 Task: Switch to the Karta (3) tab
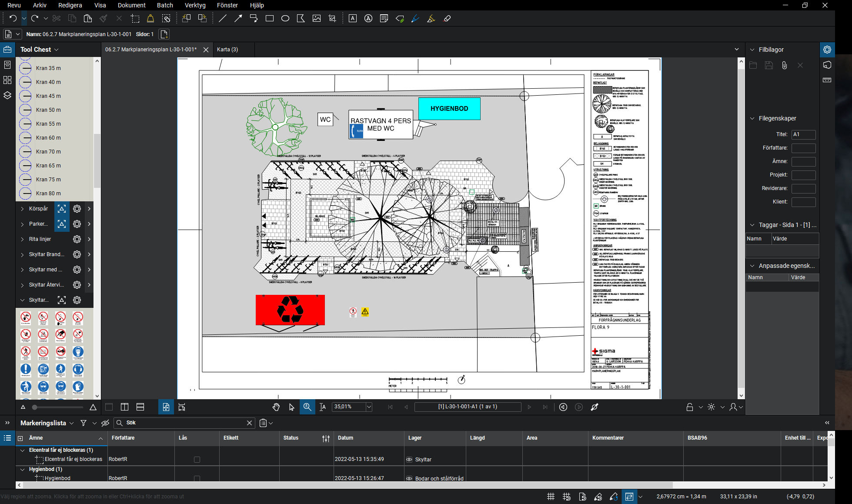227,50
